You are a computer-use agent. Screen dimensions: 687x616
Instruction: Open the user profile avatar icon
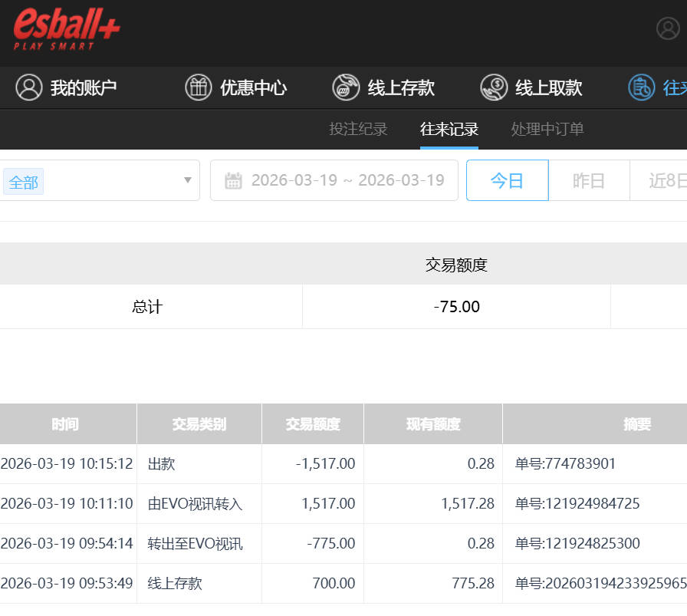[x=668, y=28]
